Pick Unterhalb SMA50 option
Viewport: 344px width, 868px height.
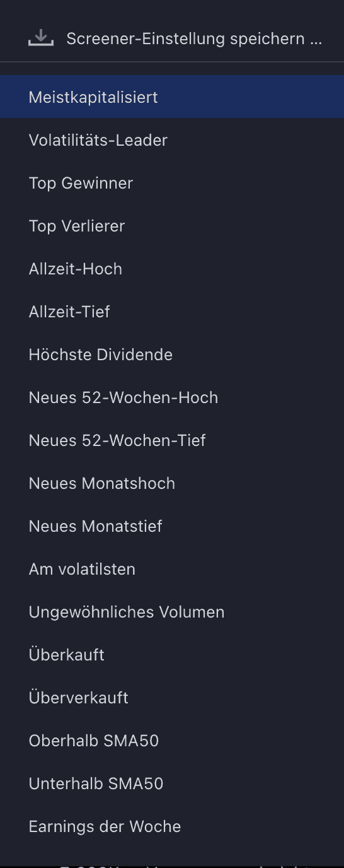tap(172, 783)
